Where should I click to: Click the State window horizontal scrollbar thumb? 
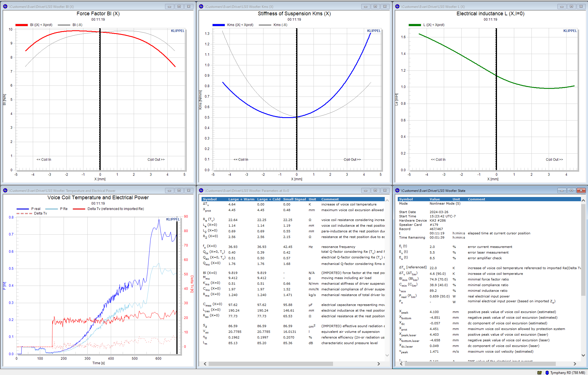480,364
